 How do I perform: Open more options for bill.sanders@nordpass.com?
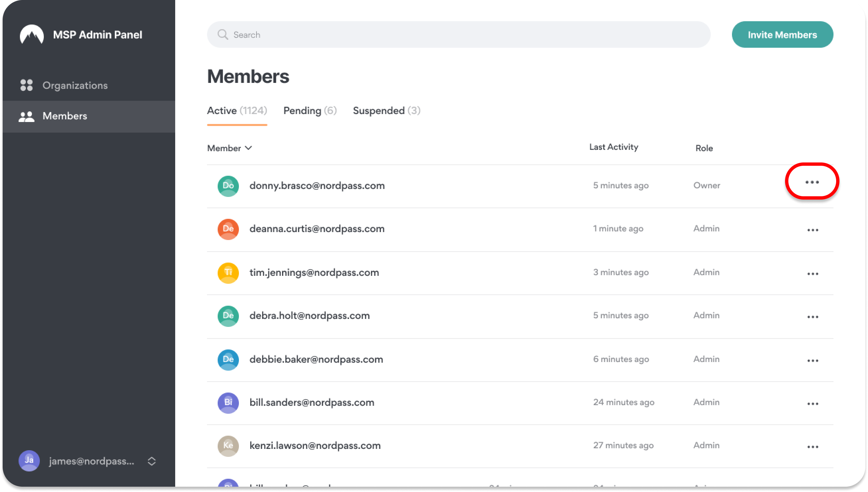813,404
